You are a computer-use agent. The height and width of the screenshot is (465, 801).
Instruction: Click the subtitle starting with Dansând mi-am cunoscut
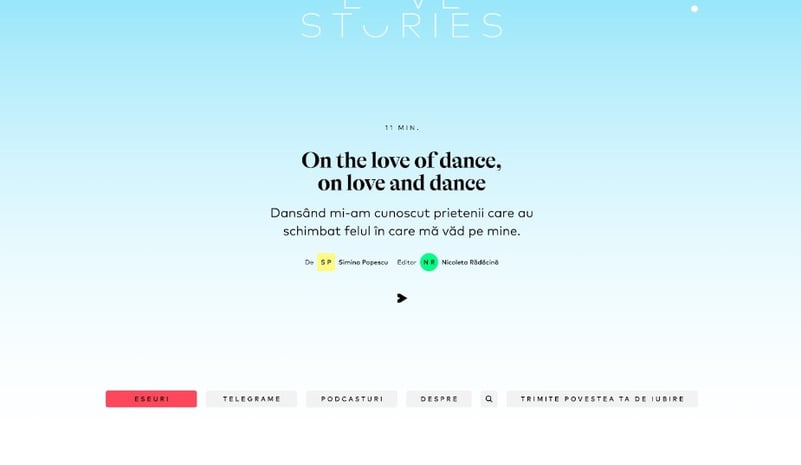(402, 222)
